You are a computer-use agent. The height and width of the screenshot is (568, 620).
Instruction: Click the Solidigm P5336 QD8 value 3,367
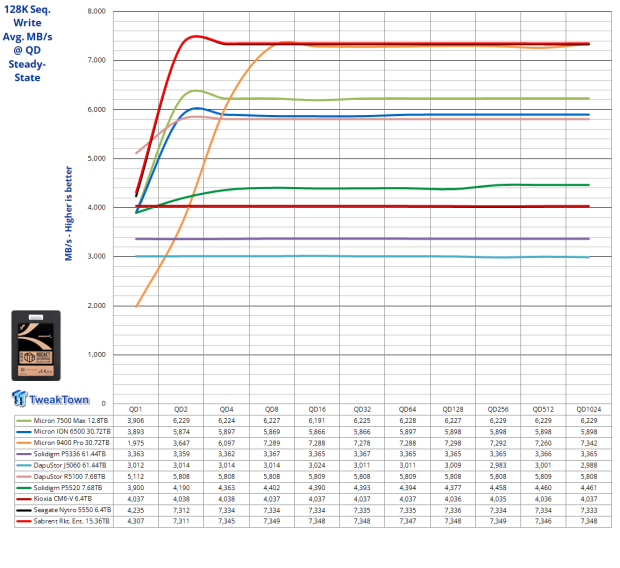[x=272, y=454]
